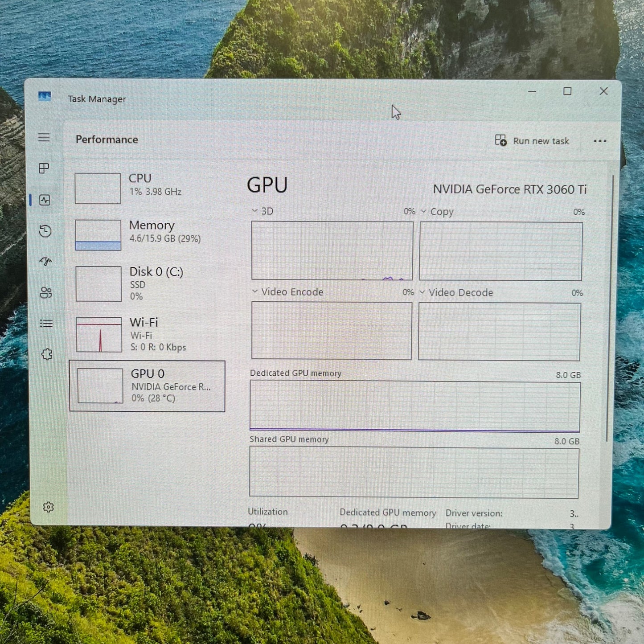644x644 pixels.
Task: Click the Performance page heading
Action: tap(107, 139)
